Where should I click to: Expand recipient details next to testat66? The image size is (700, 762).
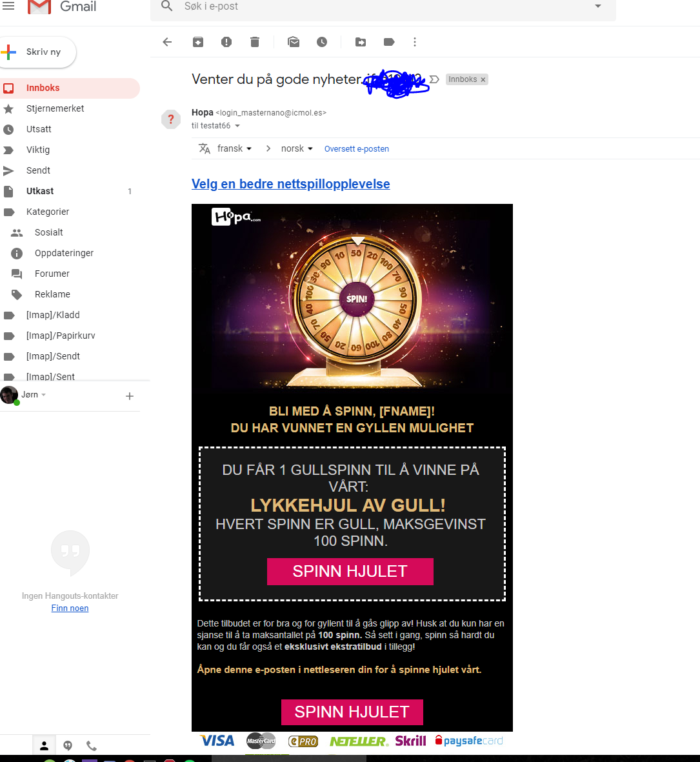[x=237, y=126]
